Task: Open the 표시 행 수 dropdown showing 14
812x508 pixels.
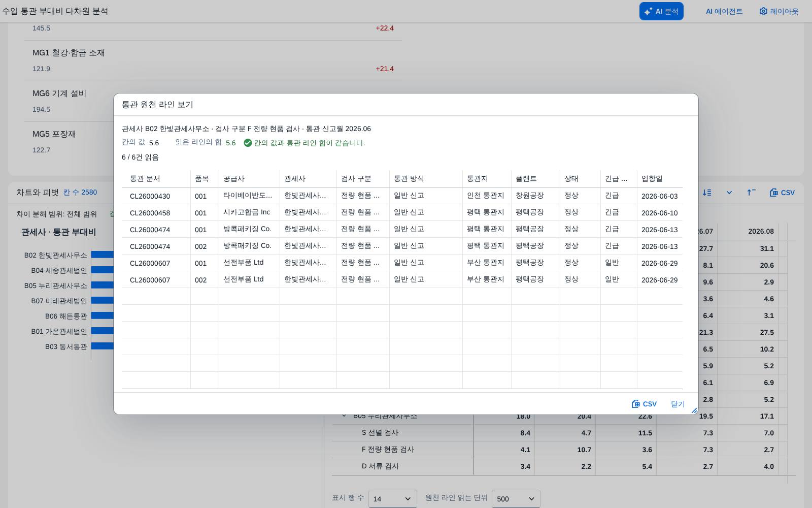Action: point(393,499)
